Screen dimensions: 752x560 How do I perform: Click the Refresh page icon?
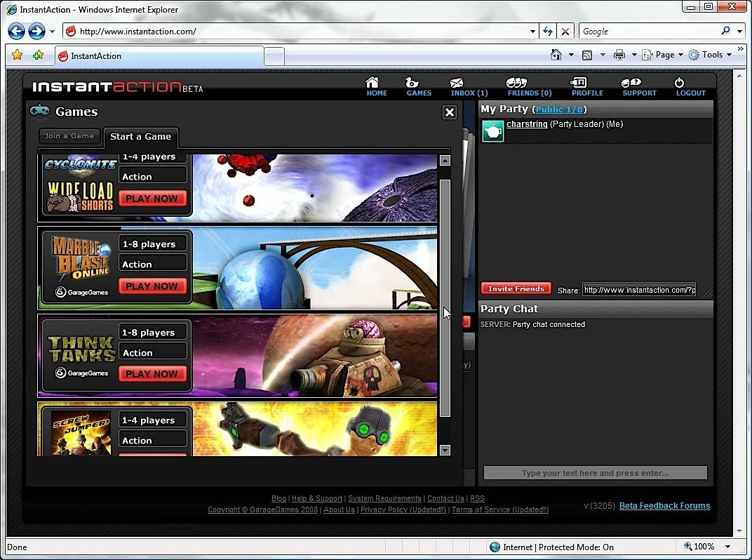coord(548,32)
